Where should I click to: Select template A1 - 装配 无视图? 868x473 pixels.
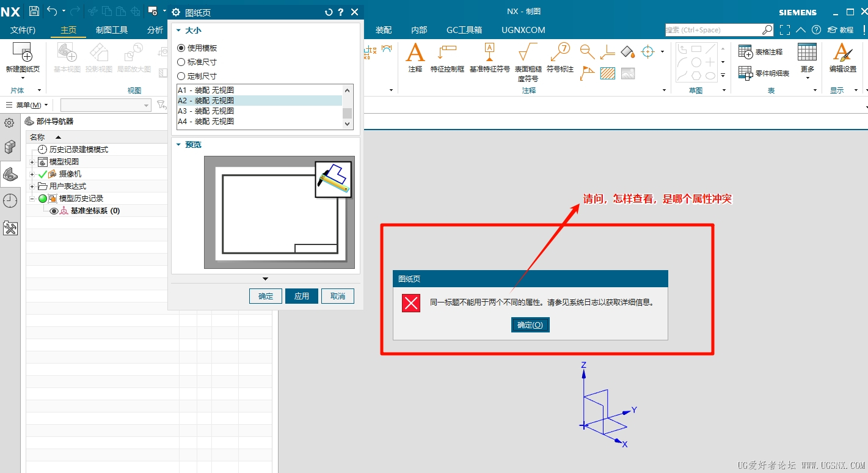point(259,90)
